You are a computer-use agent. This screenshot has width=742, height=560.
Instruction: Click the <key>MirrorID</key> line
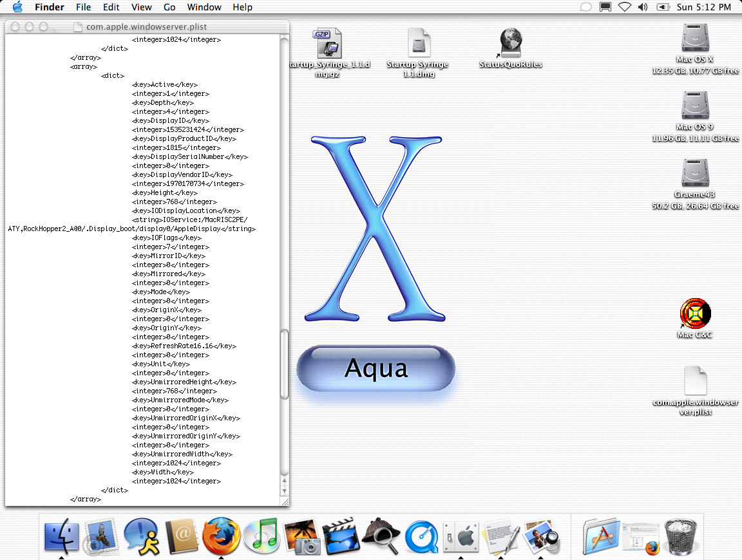click(x=169, y=256)
